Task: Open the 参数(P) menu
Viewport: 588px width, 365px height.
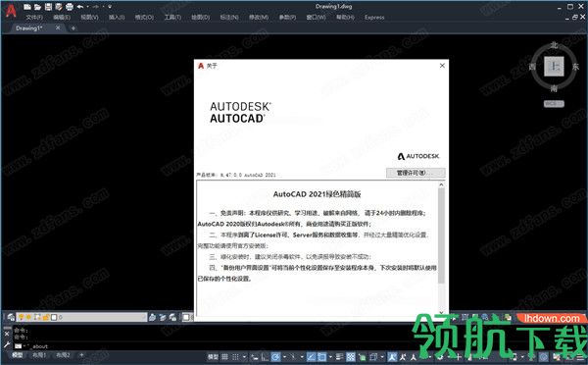Action: coord(287,18)
